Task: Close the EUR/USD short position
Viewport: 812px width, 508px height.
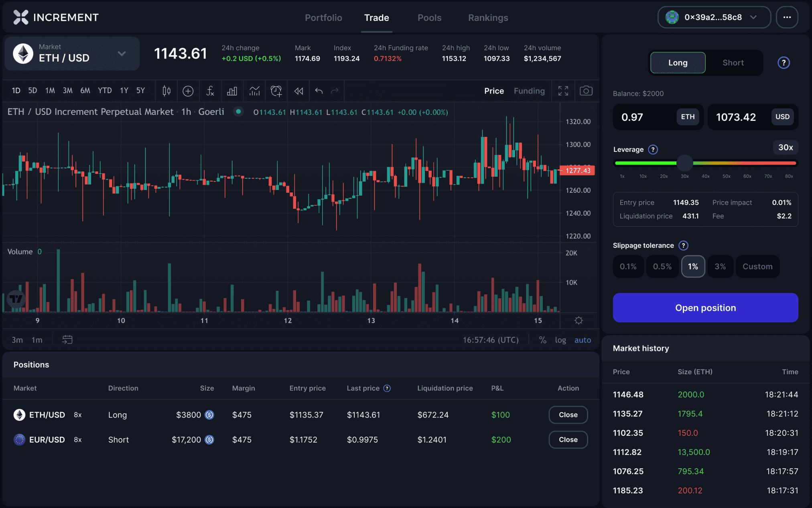Action: point(568,440)
